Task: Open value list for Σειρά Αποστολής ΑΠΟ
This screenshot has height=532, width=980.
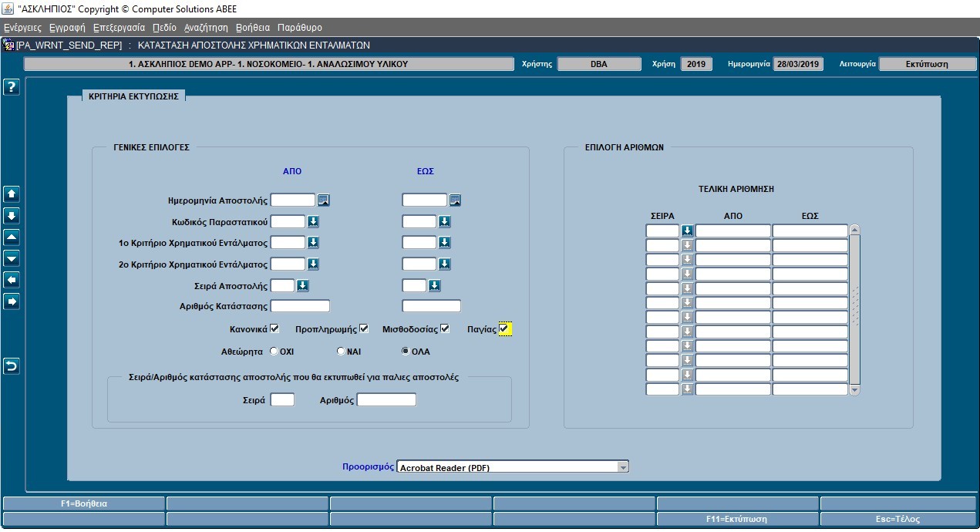Action: (302, 286)
